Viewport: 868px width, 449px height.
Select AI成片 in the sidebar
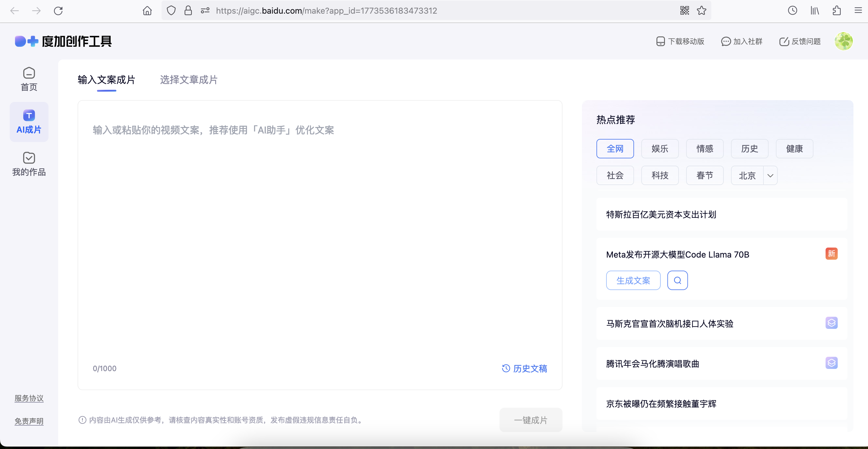pos(29,122)
